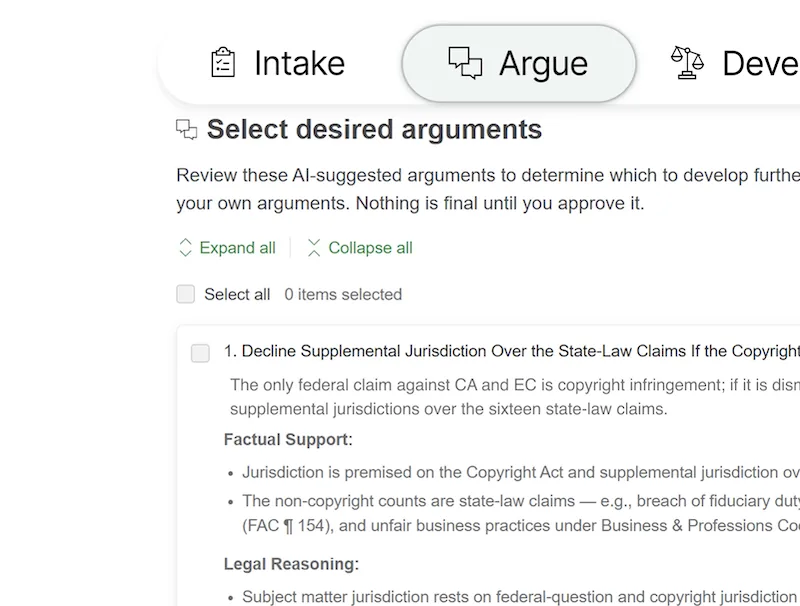Click the Legal Reasoning section label

(x=291, y=564)
